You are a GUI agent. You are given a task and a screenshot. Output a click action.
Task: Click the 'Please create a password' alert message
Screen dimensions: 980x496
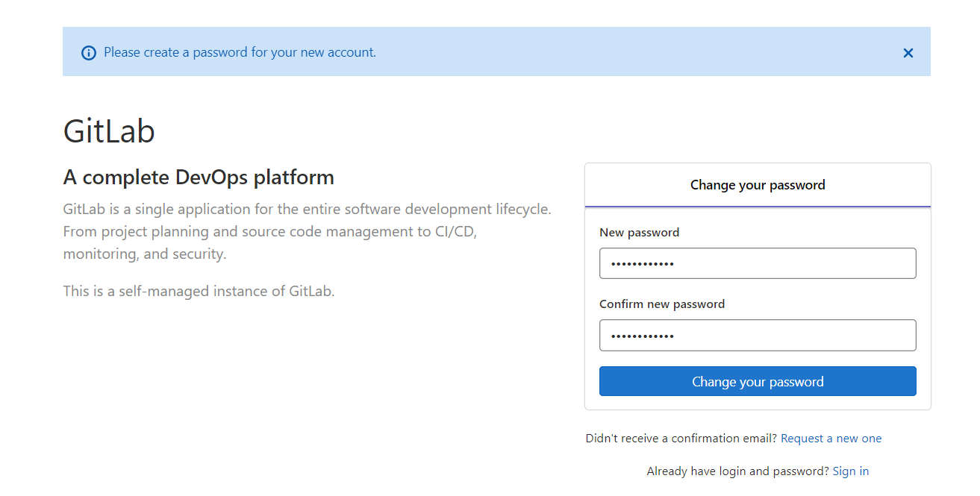[240, 53]
